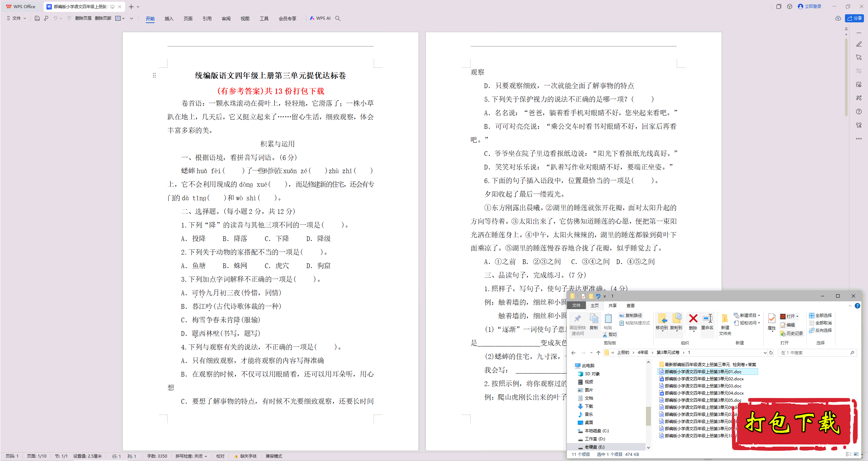Click the 立即登录 login link
The height and width of the screenshot is (461, 868).
coord(810,6)
